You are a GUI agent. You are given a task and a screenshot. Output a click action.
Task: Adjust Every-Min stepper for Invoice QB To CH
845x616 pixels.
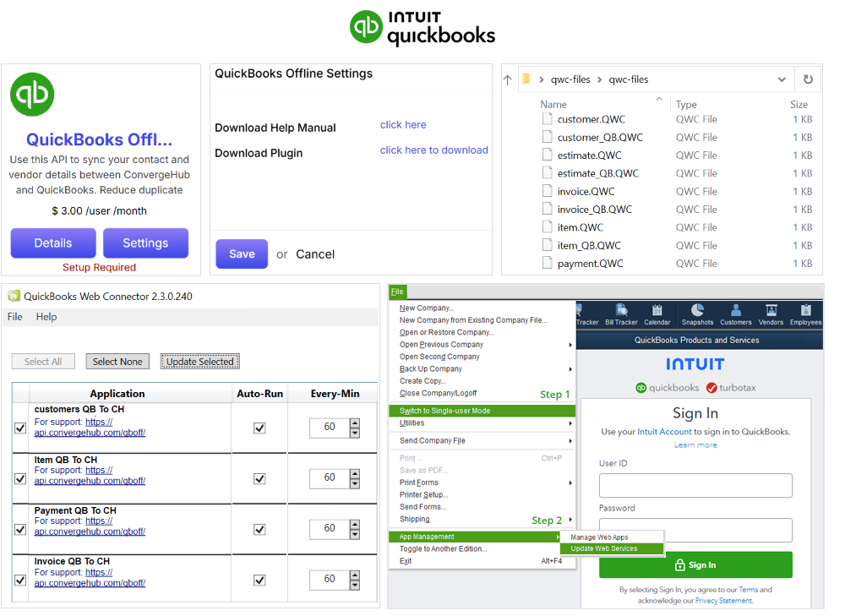coord(355,580)
